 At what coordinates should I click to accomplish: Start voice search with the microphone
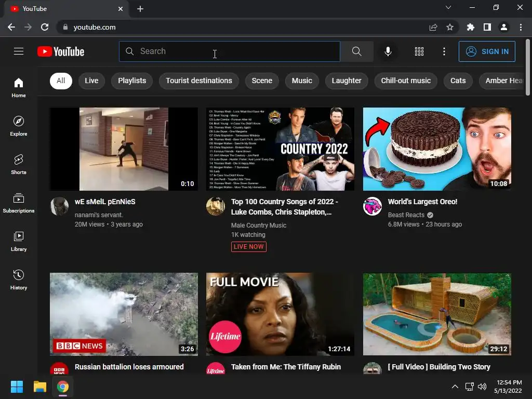click(388, 51)
